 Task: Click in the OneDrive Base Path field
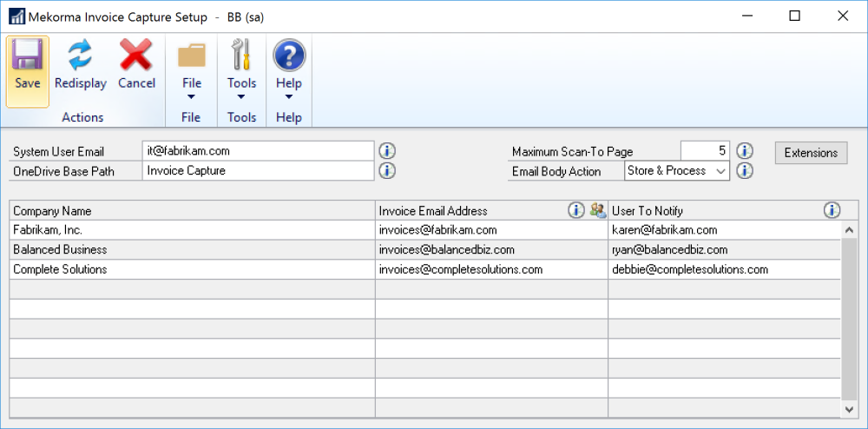258,171
